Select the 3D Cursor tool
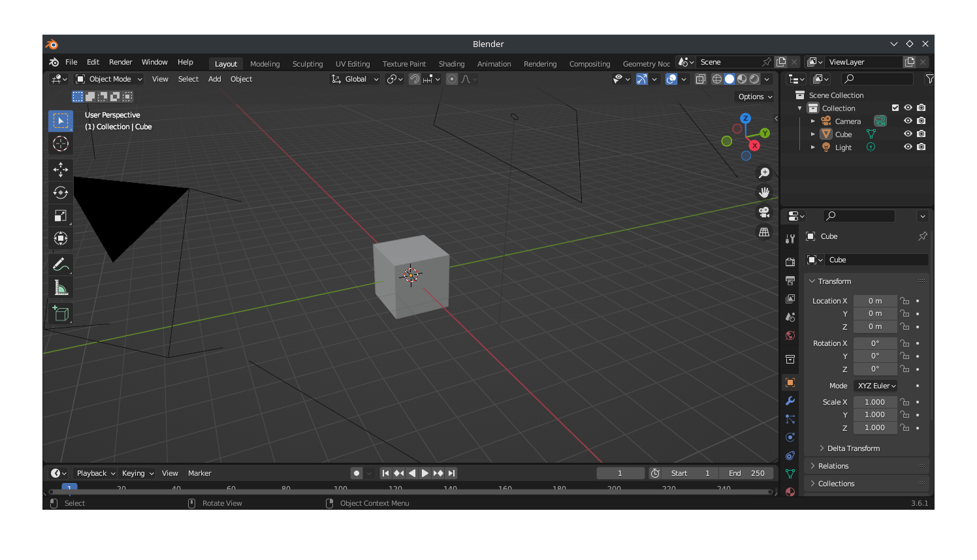977x560 pixels. (x=61, y=144)
